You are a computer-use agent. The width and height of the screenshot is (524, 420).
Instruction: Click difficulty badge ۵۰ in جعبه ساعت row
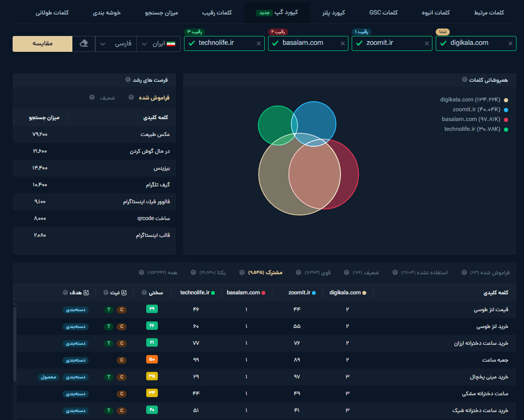152,359
